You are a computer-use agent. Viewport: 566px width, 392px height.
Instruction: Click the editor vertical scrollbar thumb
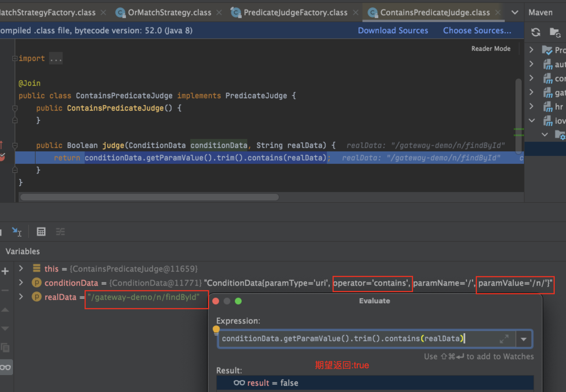[518, 116]
